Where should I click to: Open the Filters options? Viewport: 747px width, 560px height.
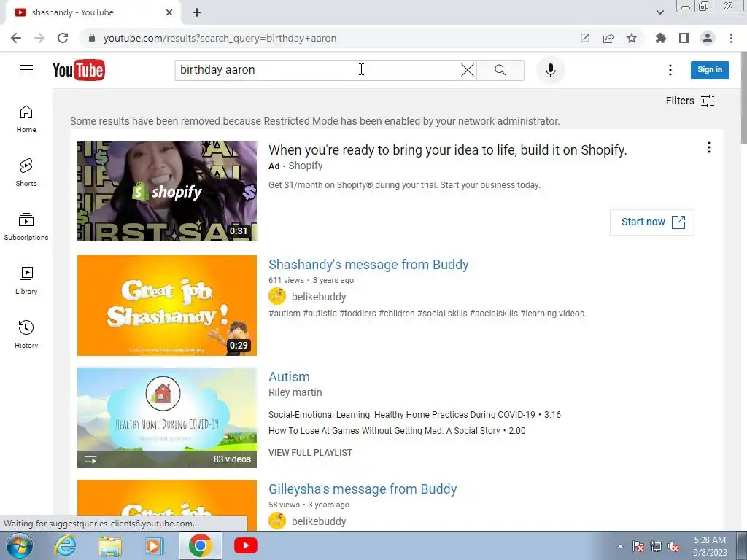tap(690, 101)
